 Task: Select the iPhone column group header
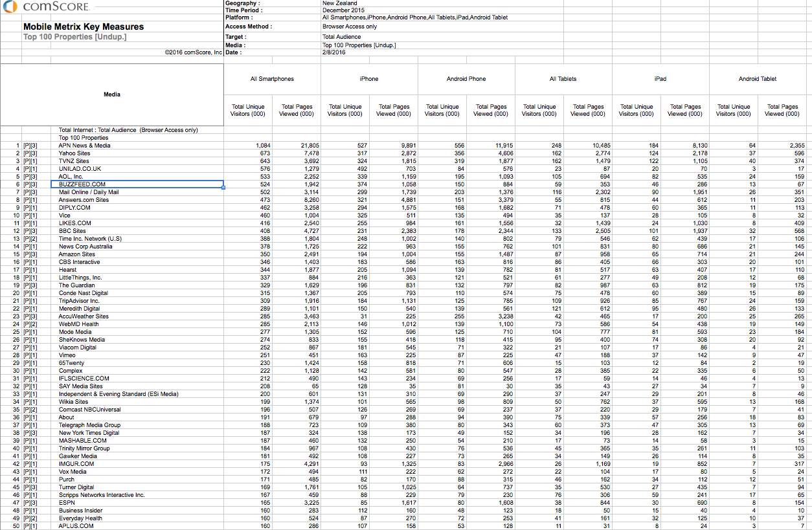369,79
